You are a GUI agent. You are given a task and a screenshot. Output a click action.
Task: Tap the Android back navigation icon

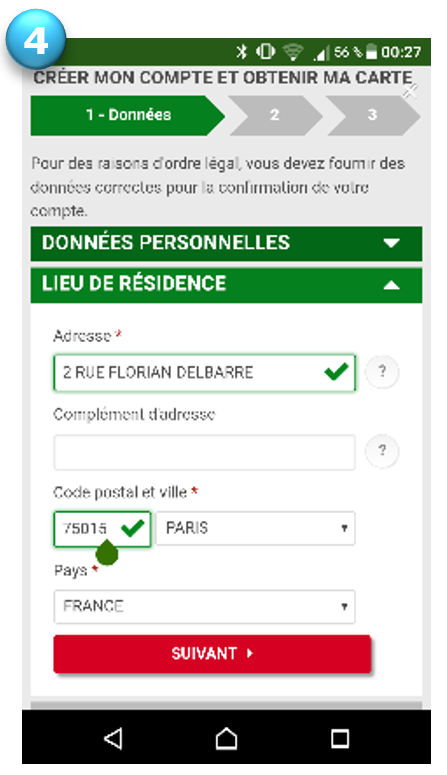(113, 739)
